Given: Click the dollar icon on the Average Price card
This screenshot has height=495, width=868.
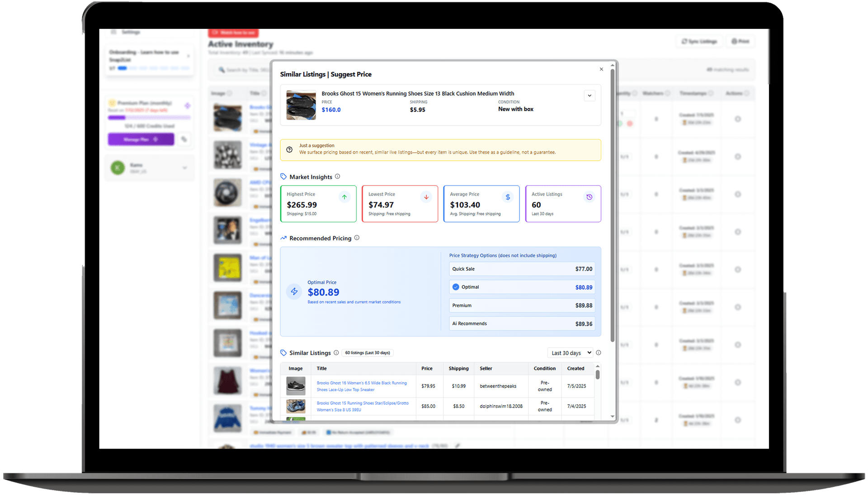Looking at the screenshot, I should pos(508,197).
